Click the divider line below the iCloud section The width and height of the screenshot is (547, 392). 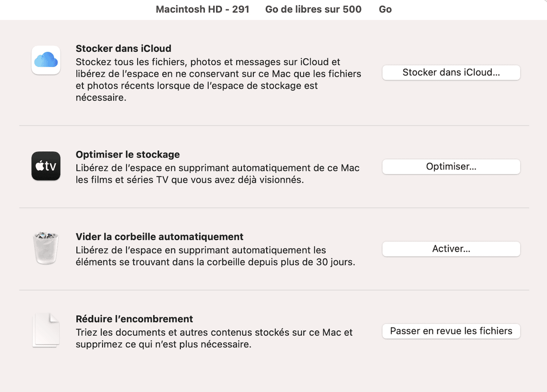(273, 125)
